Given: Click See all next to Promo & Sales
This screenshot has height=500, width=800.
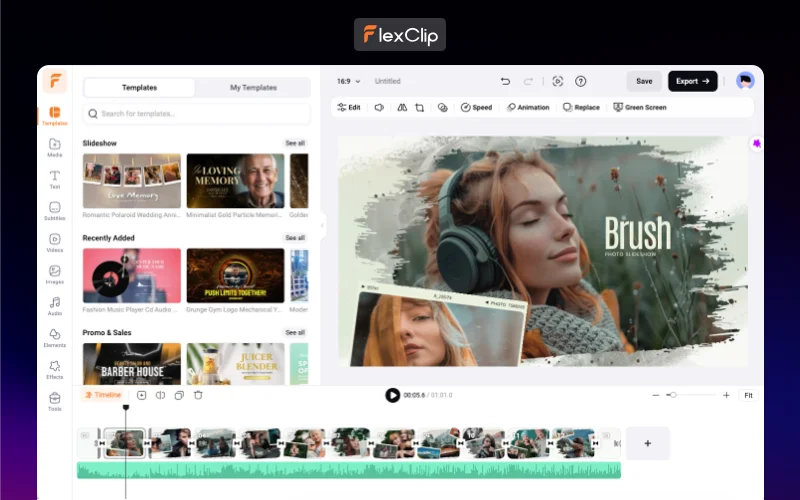Looking at the screenshot, I should (295, 333).
